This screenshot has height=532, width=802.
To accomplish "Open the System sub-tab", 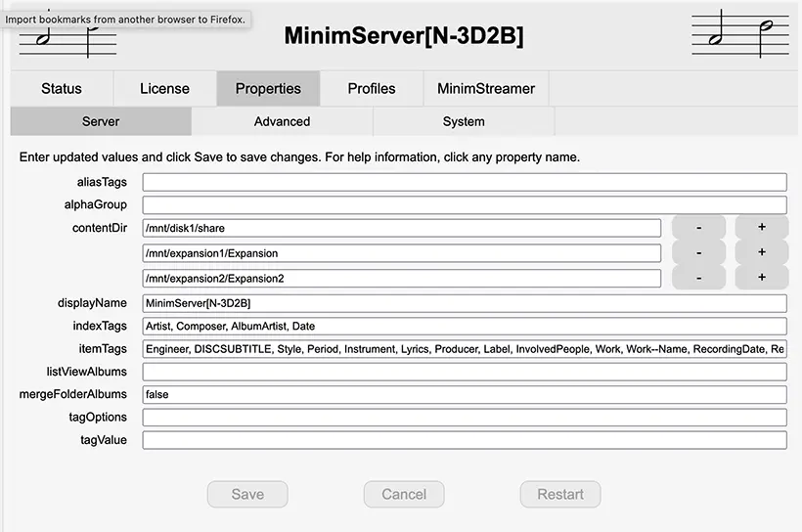I will (464, 121).
